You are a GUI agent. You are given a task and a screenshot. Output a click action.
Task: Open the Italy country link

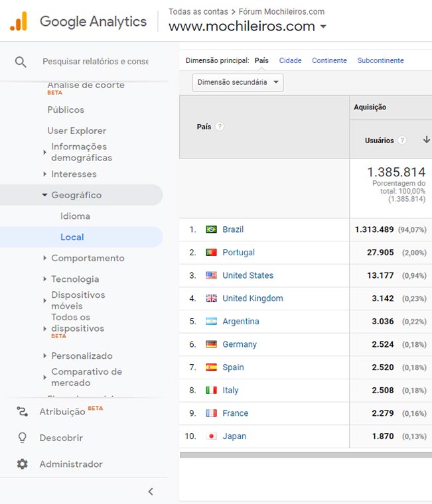coord(230,391)
